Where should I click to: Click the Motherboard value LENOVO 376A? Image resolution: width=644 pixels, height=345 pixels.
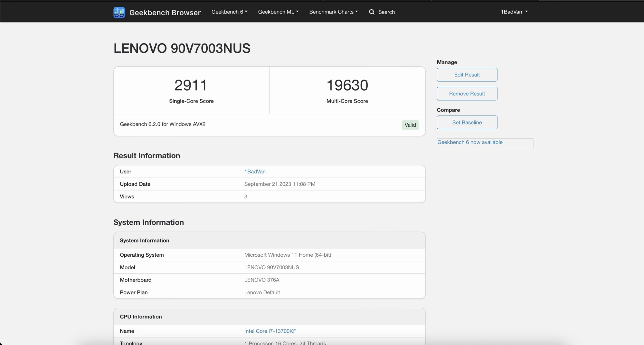[x=261, y=280]
